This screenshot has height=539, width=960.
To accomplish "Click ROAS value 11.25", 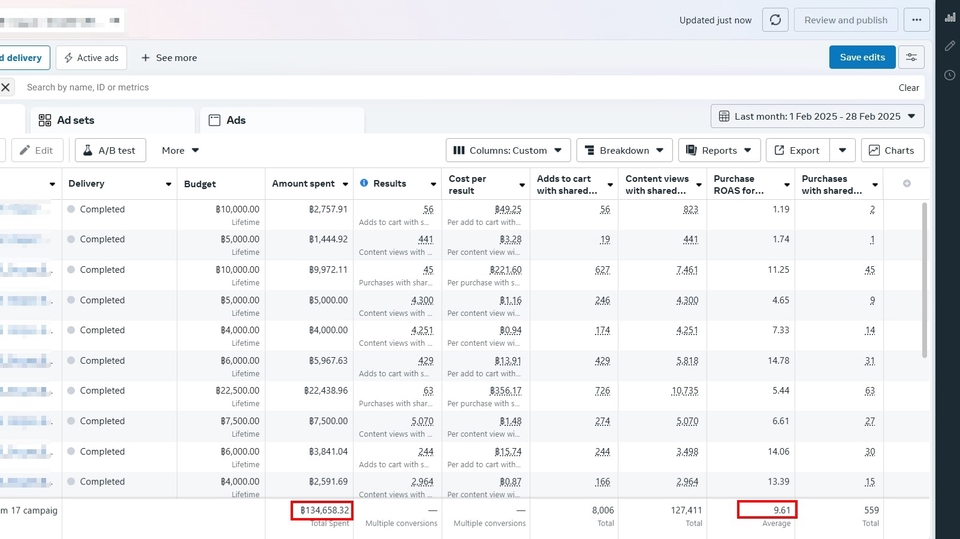I will (x=778, y=270).
